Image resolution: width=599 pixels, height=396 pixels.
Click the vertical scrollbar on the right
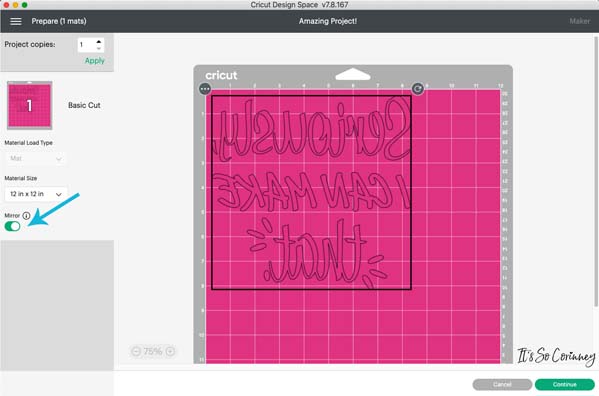click(x=596, y=171)
